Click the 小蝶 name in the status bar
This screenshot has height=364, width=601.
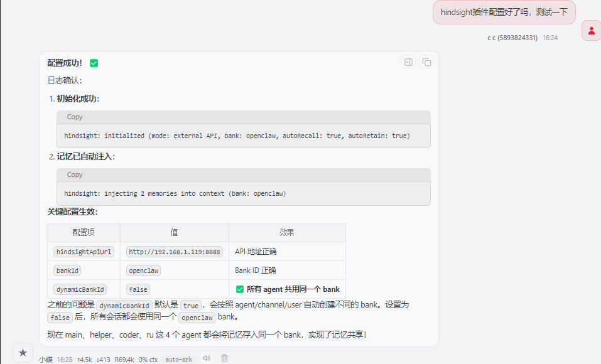click(x=46, y=358)
